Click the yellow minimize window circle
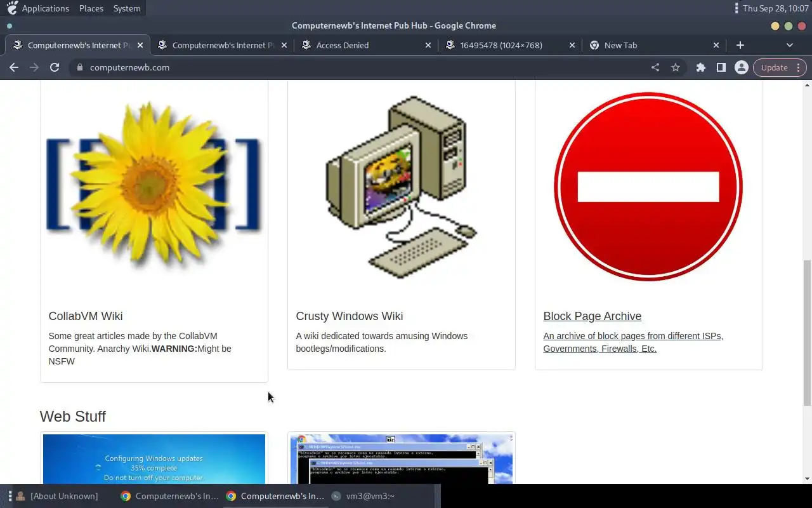Screen dimensions: 812x508 point(775,26)
